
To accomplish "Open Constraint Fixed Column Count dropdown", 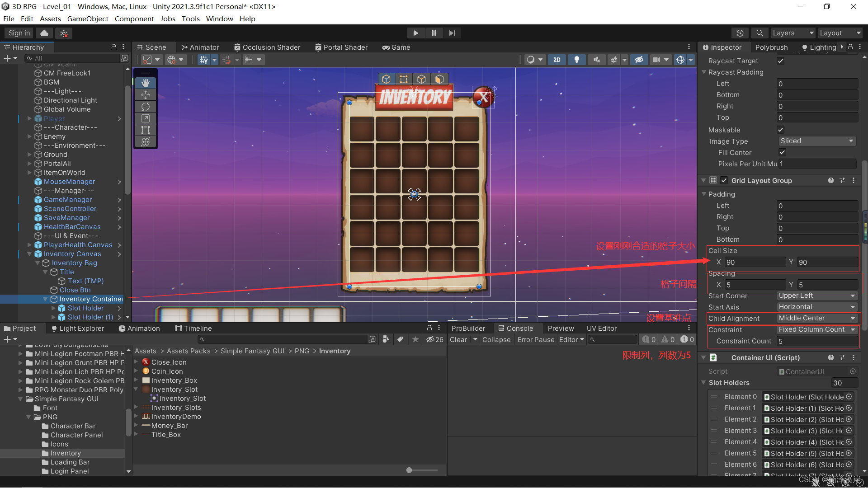I will (x=817, y=329).
